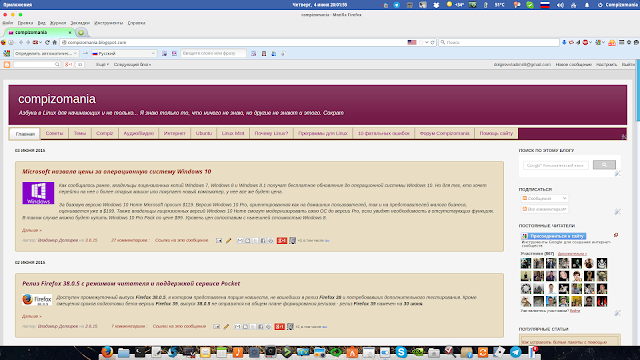
Task: Click 'Следующий блог»' link
Action: click(133, 64)
